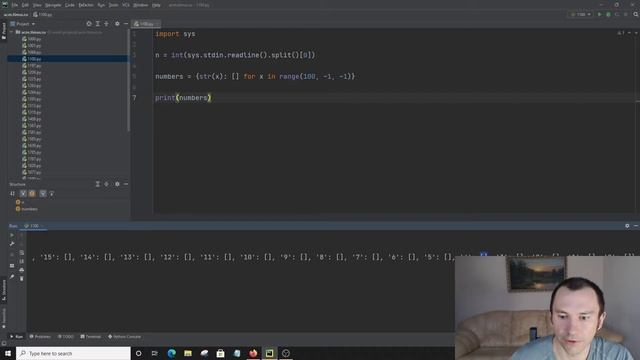Toggle sort alphabetically in Structure toolbar
Viewport: 640px width, 360px height.
[13, 193]
